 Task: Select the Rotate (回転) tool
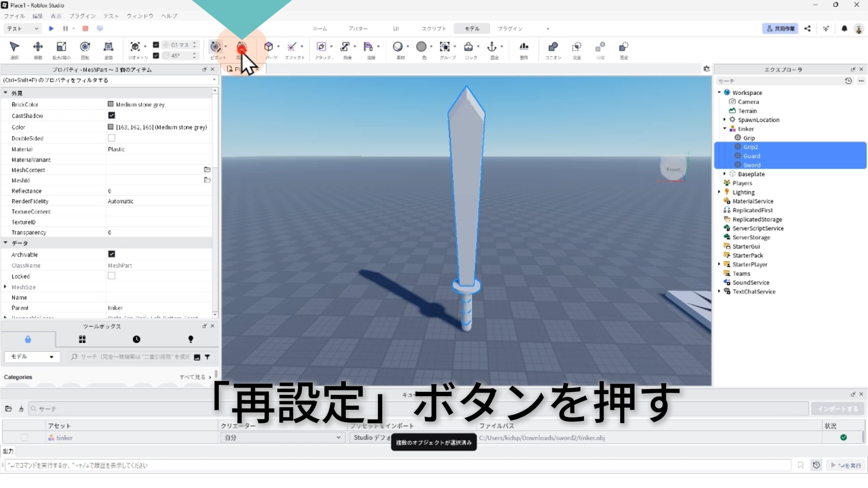click(85, 47)
